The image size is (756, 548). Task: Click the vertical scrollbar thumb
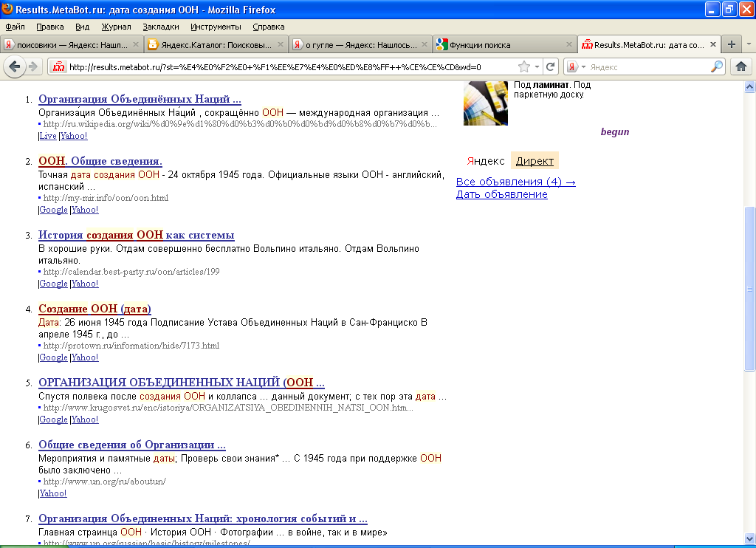pyautogui.click(x=749, y=289)
